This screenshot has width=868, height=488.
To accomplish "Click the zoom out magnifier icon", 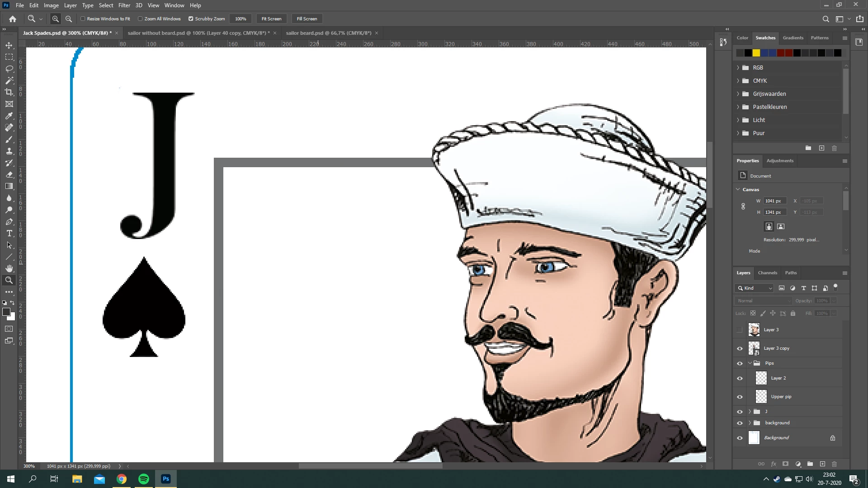I will pyautogui.click(x=69, y=19).
